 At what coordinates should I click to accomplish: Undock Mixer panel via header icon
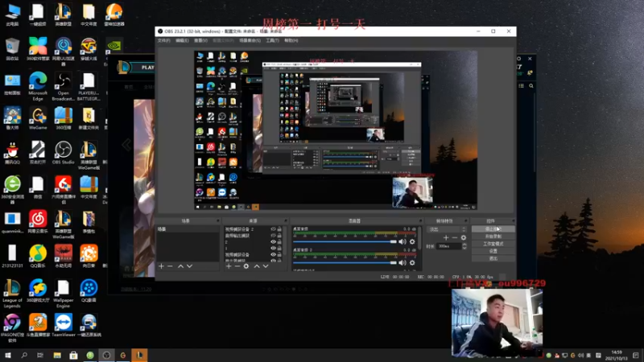click(x=420, y=220)
